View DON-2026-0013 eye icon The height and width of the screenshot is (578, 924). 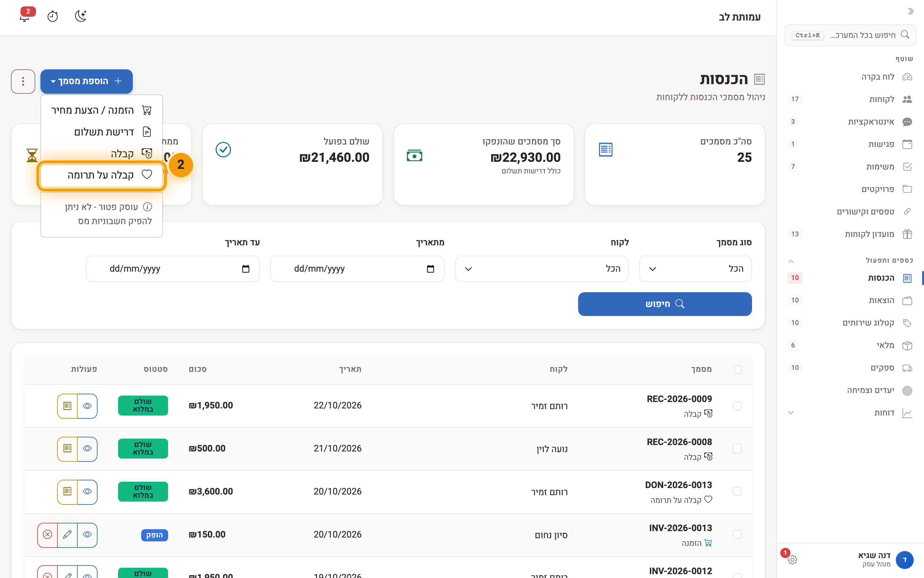click(88, 492)
